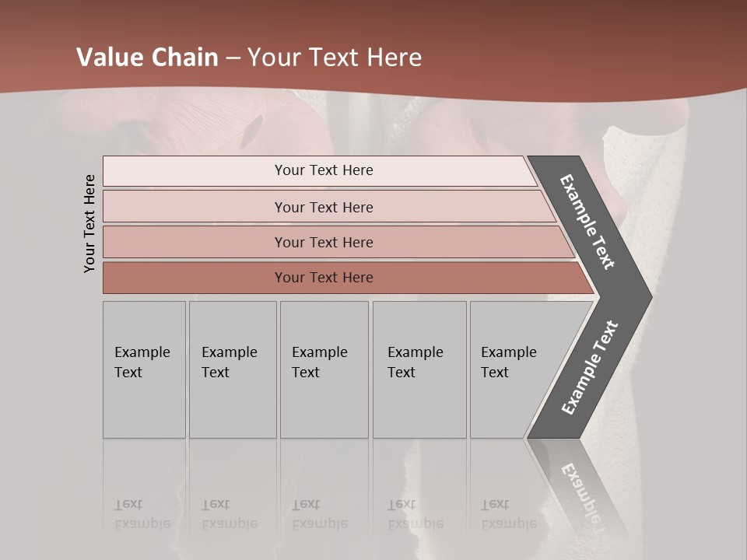Select the lower dark chevron arm "Example Text"
Image resolution: width=747 pixels, height=560 pixels.
[589, 368]
